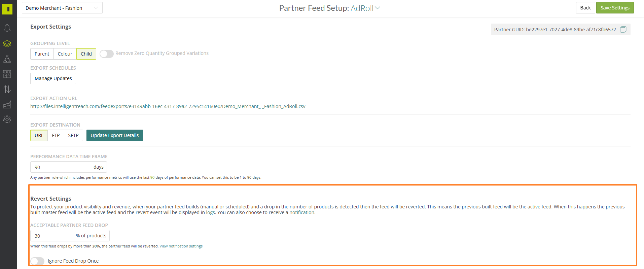Open the lab flask sidebar icon
The height and width of the screenshot is (269, 644).
click(7, 59)
